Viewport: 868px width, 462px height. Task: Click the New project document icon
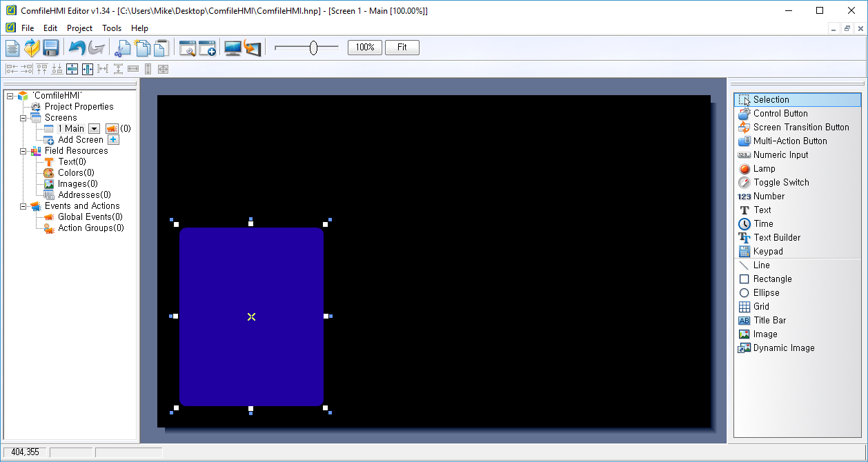click(12, 48)
